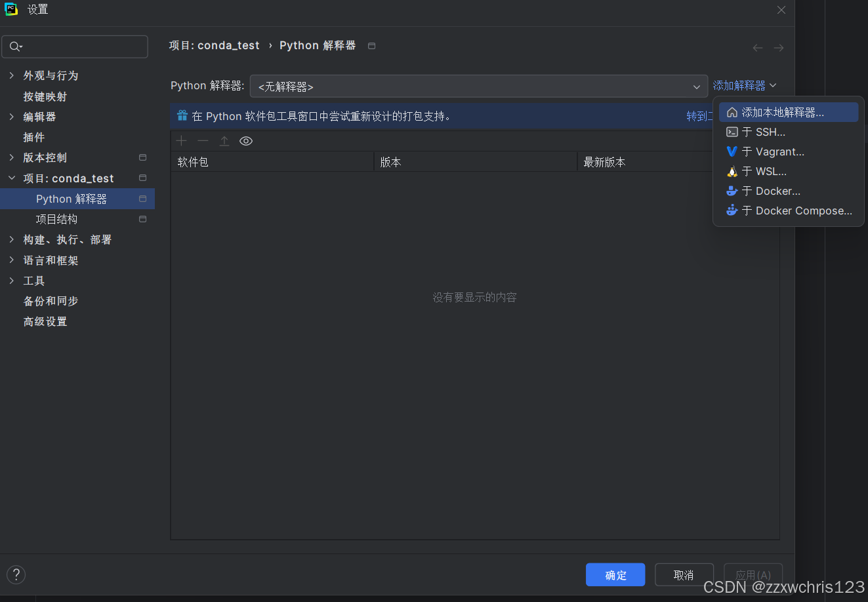Click the back navigation arrow
Image resolution: width=868 pixels, height=602 pixels.
coord(758,48)
